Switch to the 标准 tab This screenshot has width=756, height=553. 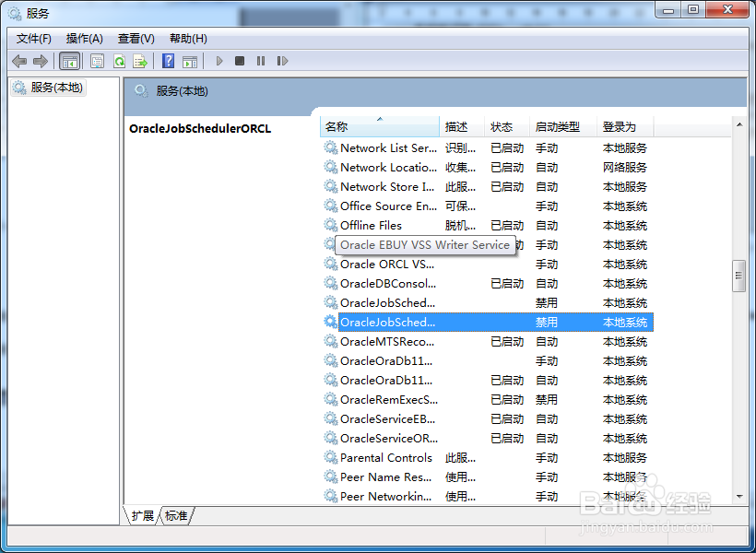coord(176,515)
